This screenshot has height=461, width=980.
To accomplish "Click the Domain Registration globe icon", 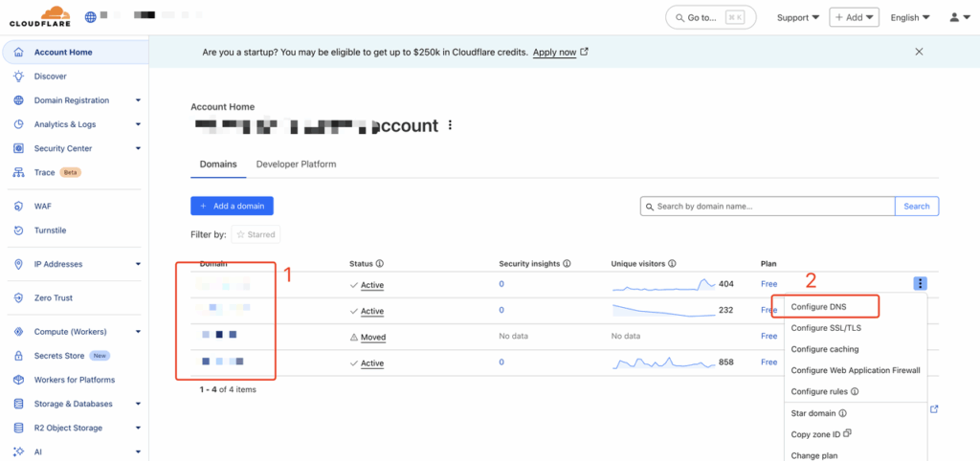I will tap(19, 100).
